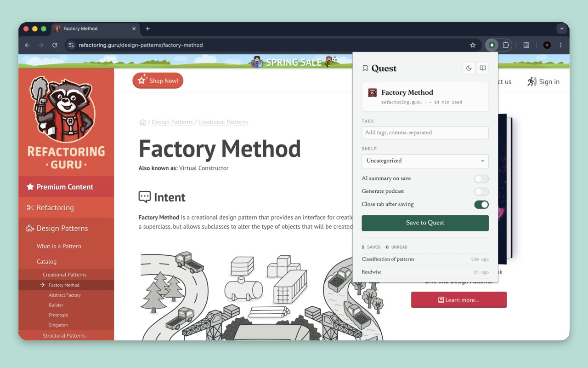Screen dimensions: 588x368
Task: Click the running person Sign in icon
Action: coord(532,82)
